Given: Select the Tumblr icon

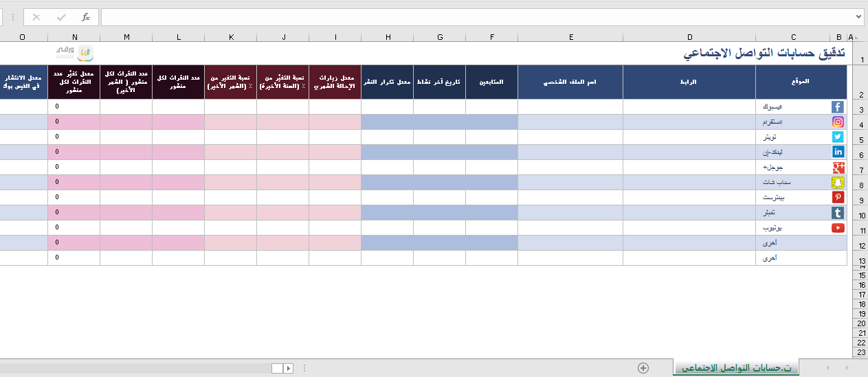Looking at the screenshot, I should (x=838, y=213).
